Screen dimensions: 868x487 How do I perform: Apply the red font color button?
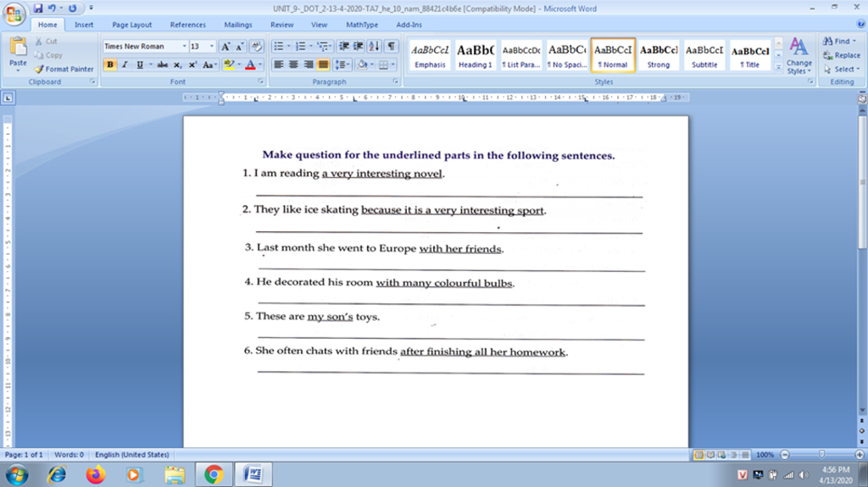pos(250,64)
